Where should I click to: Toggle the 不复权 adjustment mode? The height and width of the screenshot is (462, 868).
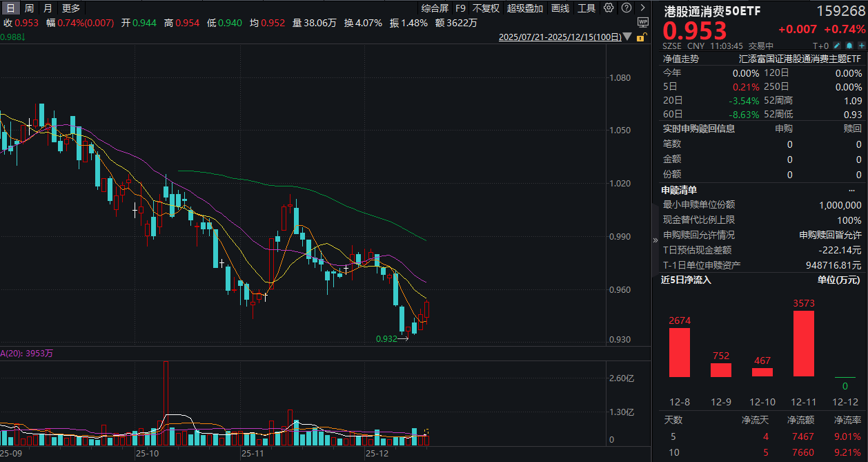click(x=486, y=8)
